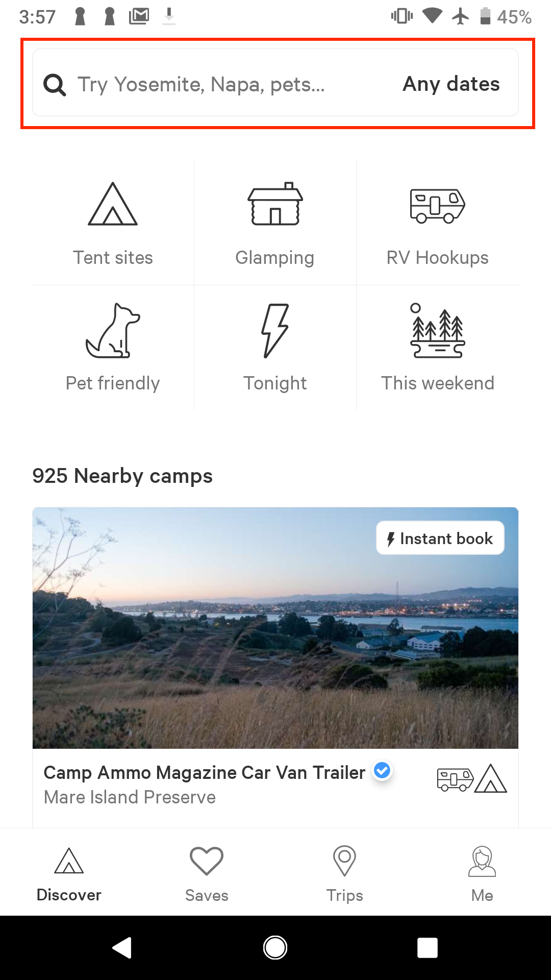The width and height of the screenshot is (551, 980).
Task: View the Mare Island Preserve camp photo
Action: point(275,628)
